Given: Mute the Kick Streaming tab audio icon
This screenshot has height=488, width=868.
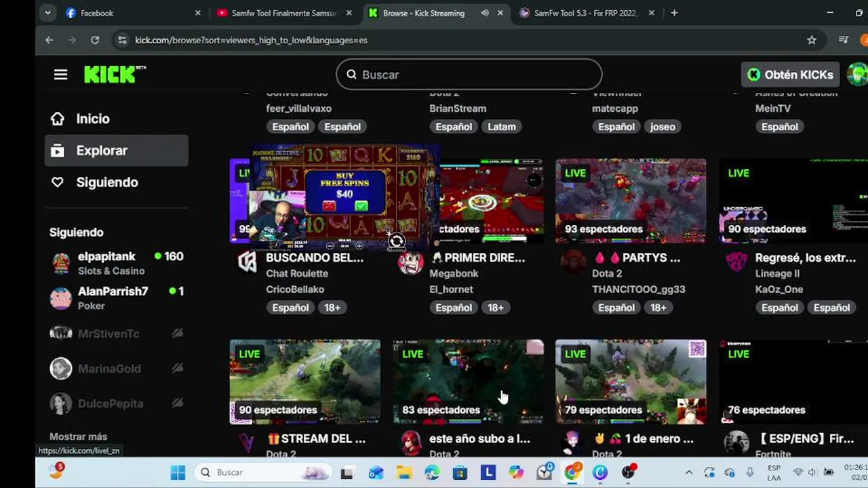Looking at the screenshot, I should click(x=485, y=13).
